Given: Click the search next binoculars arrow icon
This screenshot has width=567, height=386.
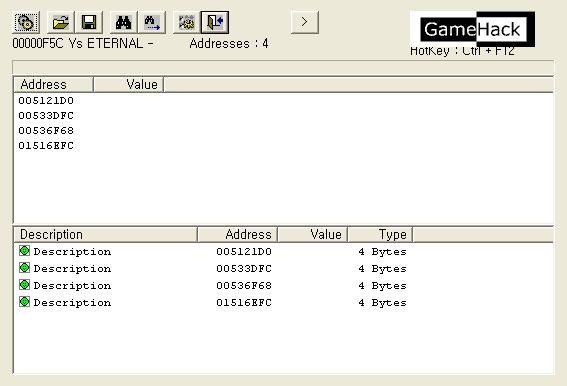Looking at the screenshot, I should tap(152, 22).
